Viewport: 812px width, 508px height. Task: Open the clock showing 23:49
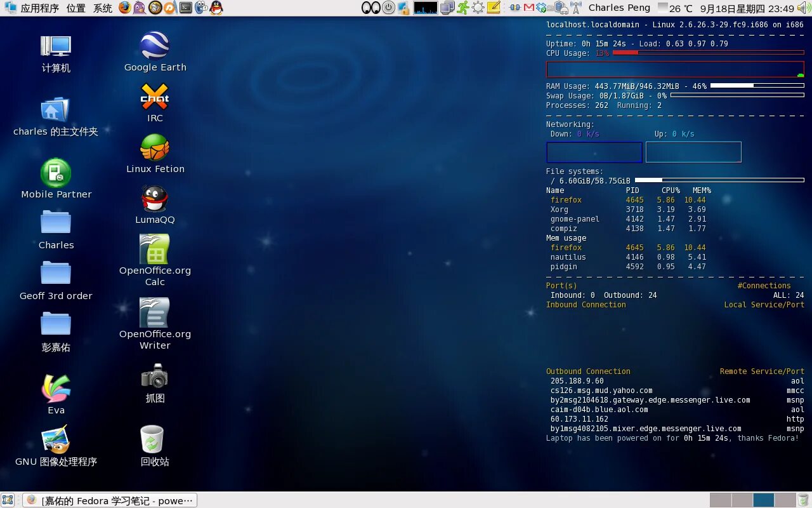(747, 8)
